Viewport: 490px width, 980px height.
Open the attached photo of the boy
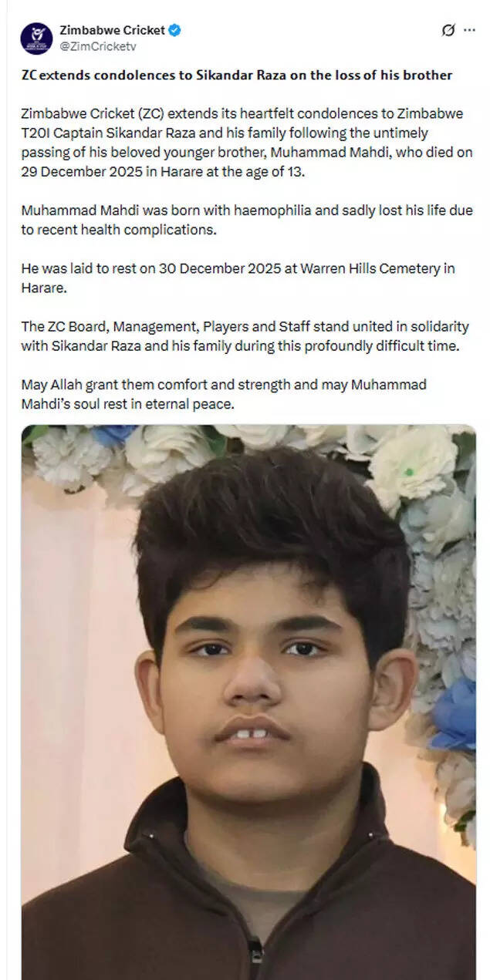[248, 702]
